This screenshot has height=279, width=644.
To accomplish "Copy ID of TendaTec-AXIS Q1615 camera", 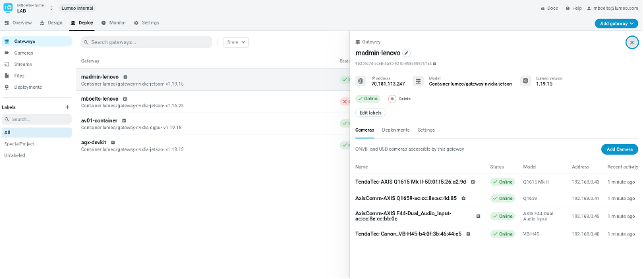I will coord(473,182).
